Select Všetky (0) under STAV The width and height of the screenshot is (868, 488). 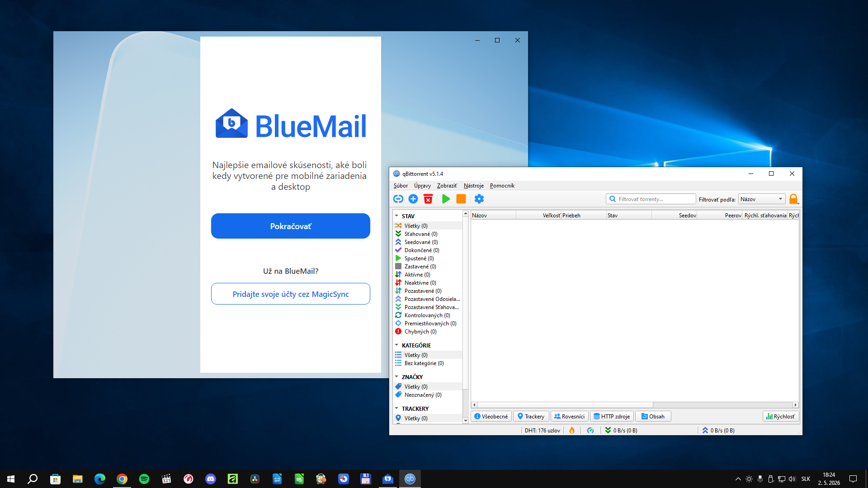428,226
